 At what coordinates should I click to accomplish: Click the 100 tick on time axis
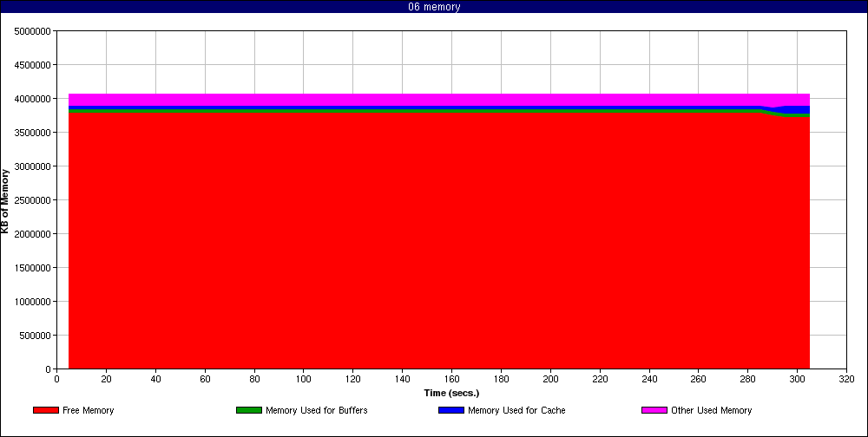coord(303,380)
